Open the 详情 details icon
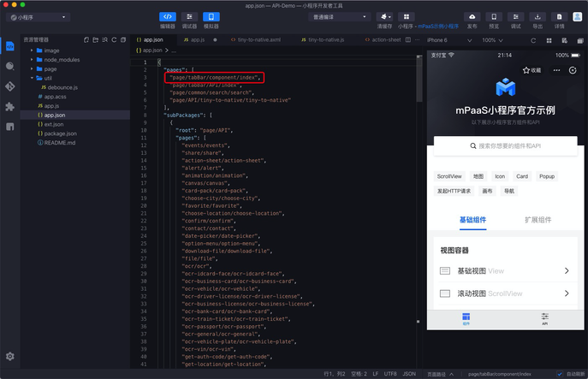The width and height of the screenshot is (588, 379). (559, 17)
